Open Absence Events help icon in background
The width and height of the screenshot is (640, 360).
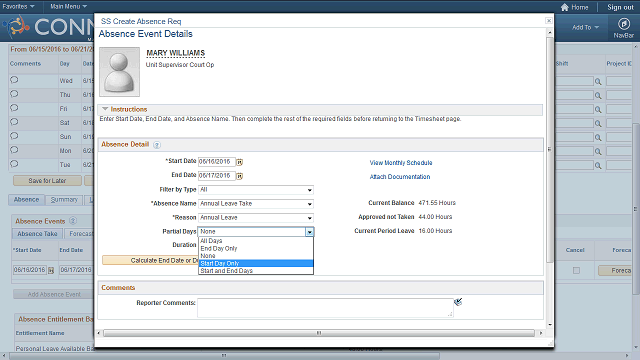pyautogui.click(x=73, y=221)
